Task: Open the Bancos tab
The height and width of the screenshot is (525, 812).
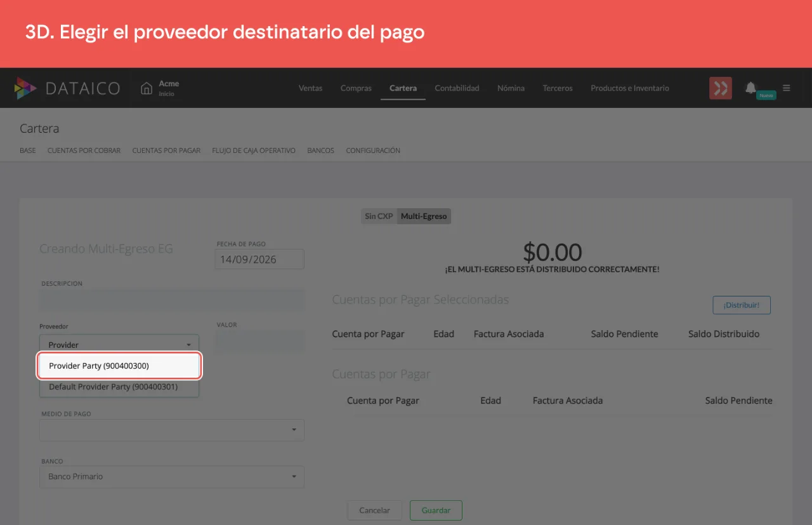Action: [320, 151]
